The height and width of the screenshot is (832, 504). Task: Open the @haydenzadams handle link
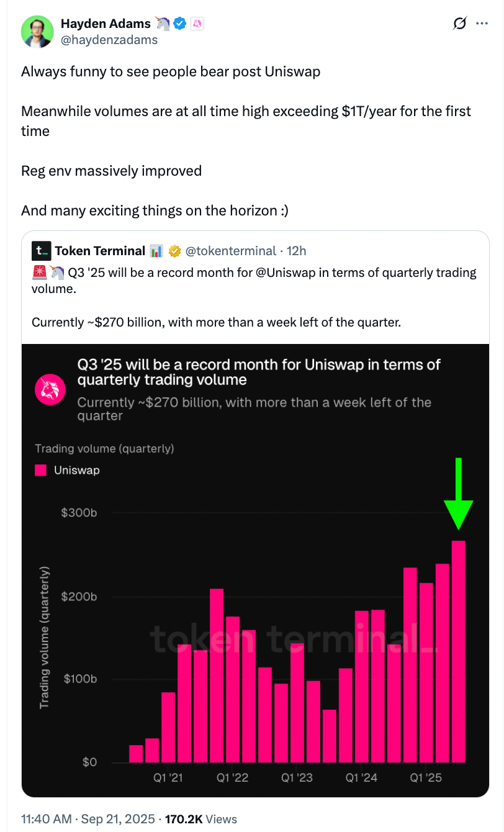click(x=109, y=40)
